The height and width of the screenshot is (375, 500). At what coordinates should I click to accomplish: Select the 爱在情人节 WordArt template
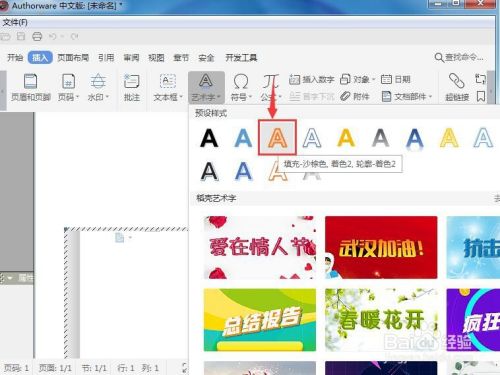[x=260, y=247]
